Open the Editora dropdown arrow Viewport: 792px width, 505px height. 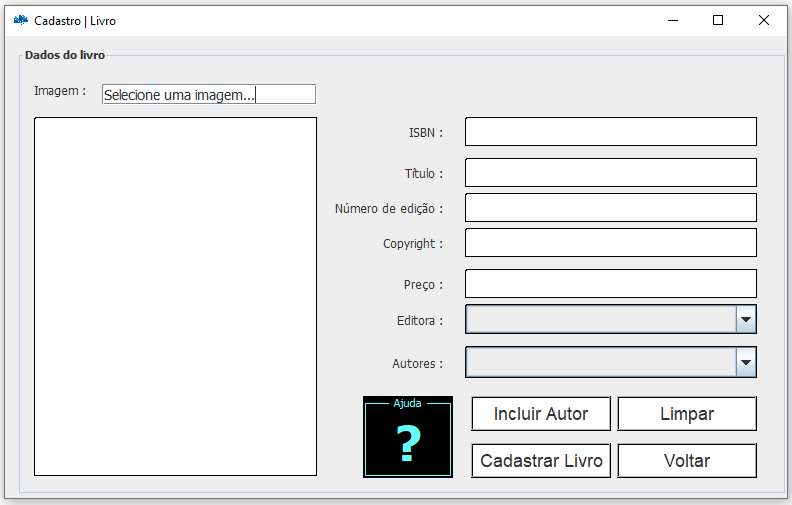746,319
